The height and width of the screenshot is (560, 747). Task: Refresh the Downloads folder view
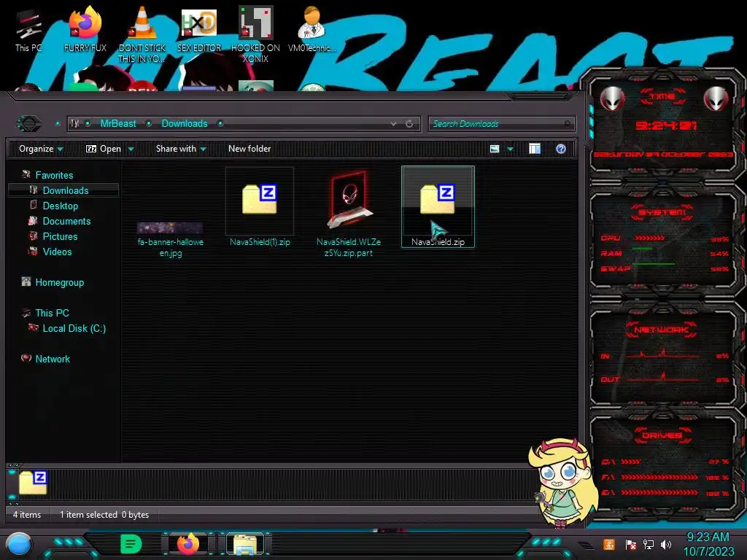[409, 124]
